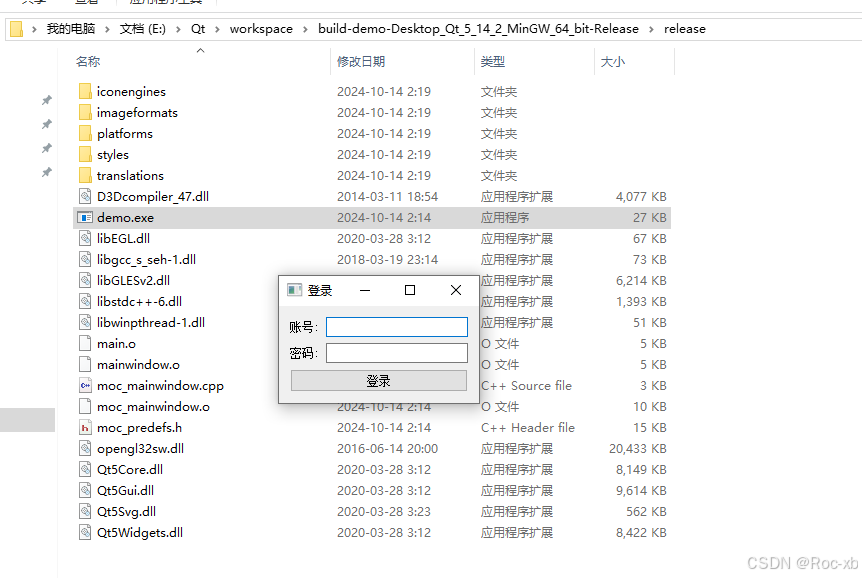The width and height of the screenshot is (862, 578).
Task: Click the libgcc_s_seh-1.dll file icon
Action: point(85,259)
